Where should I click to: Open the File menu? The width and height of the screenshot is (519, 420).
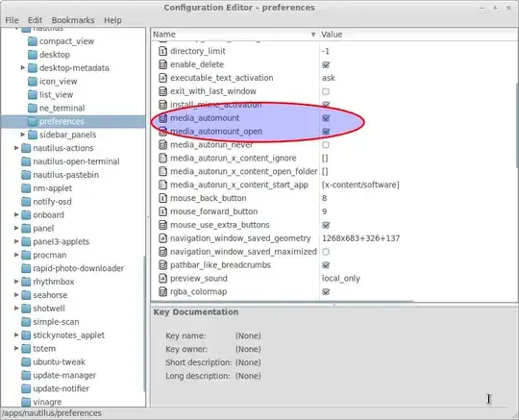pyautogui.click(x=12, y=20)
